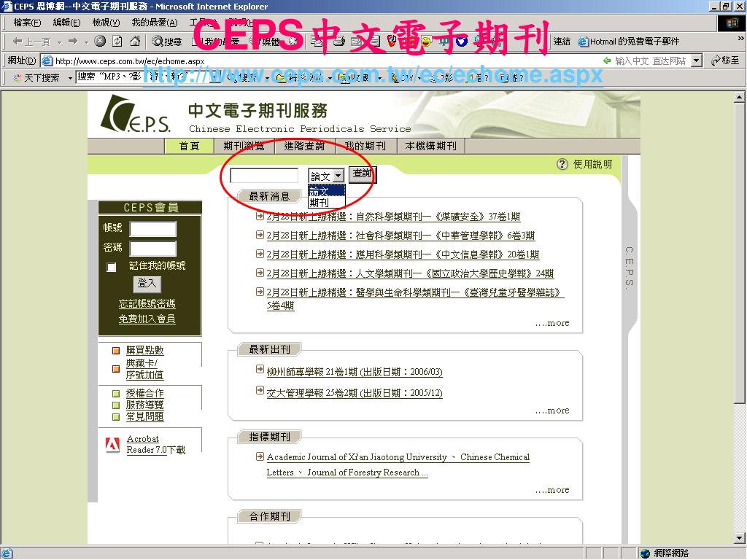747x560 pixels.
Task: Open news item 《國立政治大學歷史學報》24期
Action: click(x=410, y=274)
